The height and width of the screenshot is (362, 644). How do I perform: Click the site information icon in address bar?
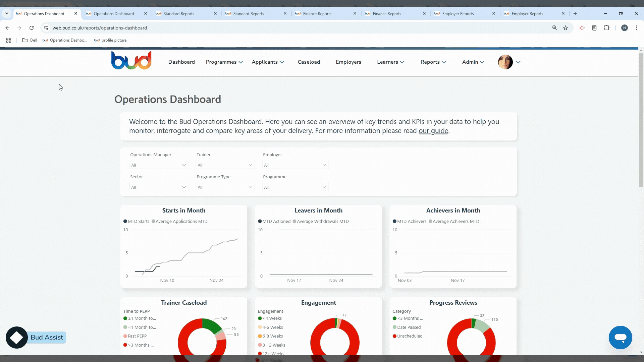(46, 28)
